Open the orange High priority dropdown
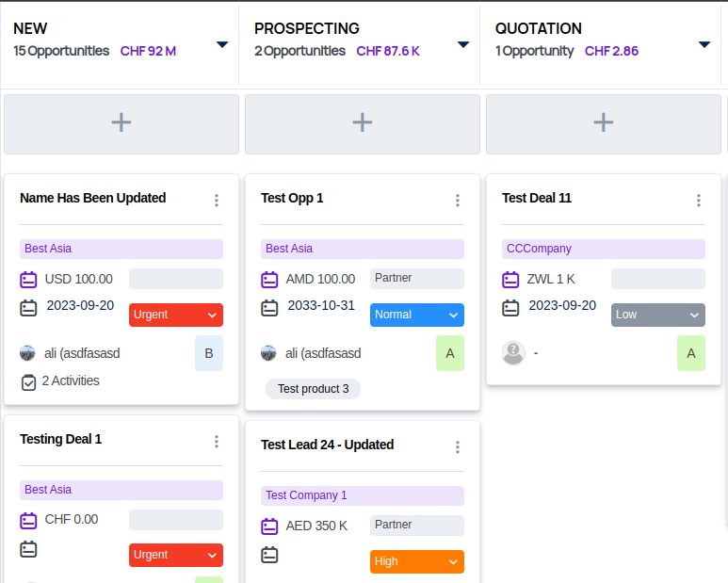The image size is (728, 583). pyautogui.click(x=416, y=561)
